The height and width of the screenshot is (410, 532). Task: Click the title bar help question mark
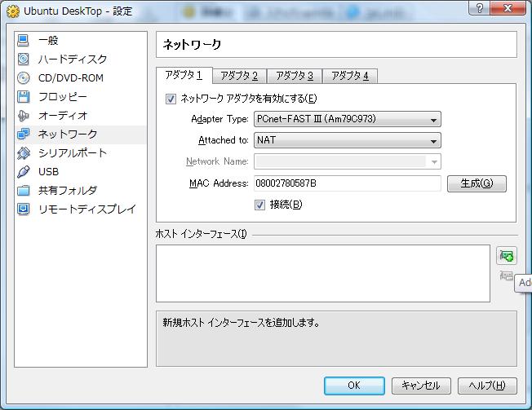tap(480, 7)
